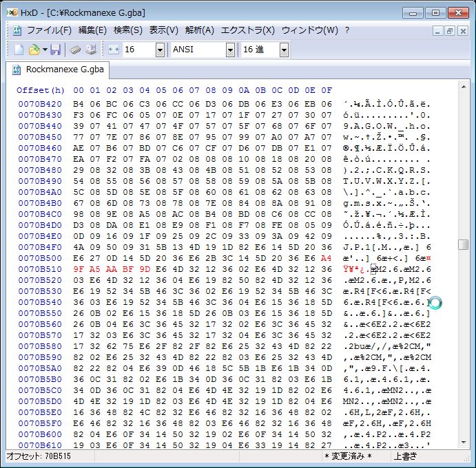Click the bytes-per-row width icon
The image size is (476, 468).
coord(113,50)
